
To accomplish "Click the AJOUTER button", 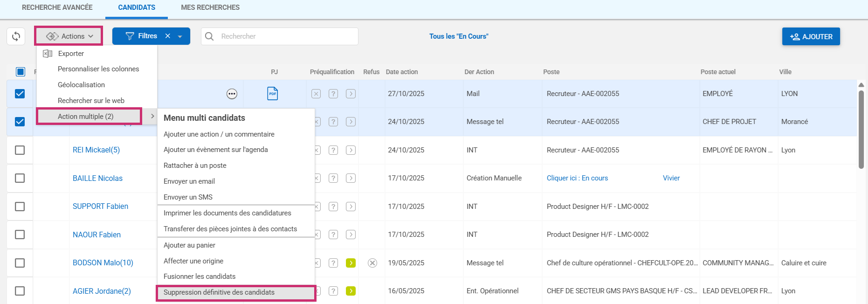I will coord(811,36).
